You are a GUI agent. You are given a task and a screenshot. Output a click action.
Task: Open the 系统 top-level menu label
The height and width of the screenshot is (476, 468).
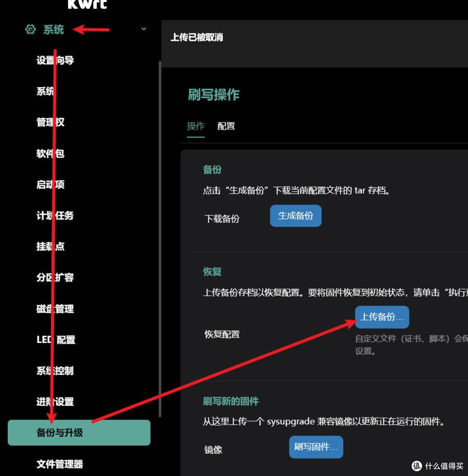53,29
